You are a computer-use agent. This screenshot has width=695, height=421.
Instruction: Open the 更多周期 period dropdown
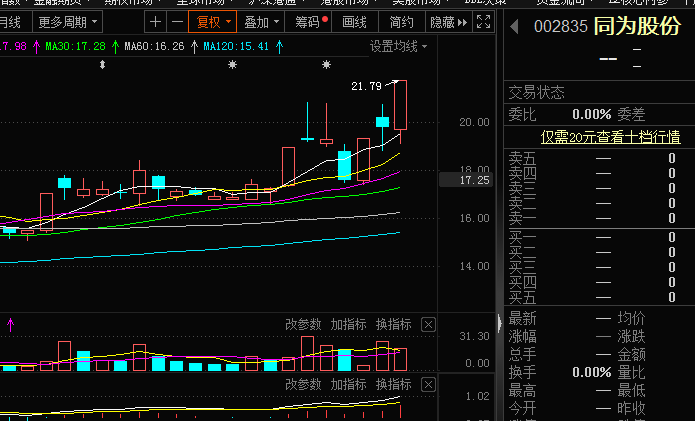(67, 22)
